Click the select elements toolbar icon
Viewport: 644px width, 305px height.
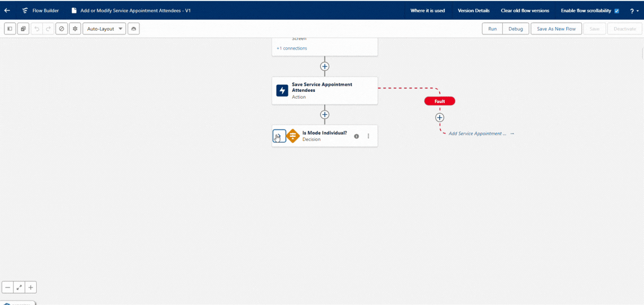[x=23, y=29]
